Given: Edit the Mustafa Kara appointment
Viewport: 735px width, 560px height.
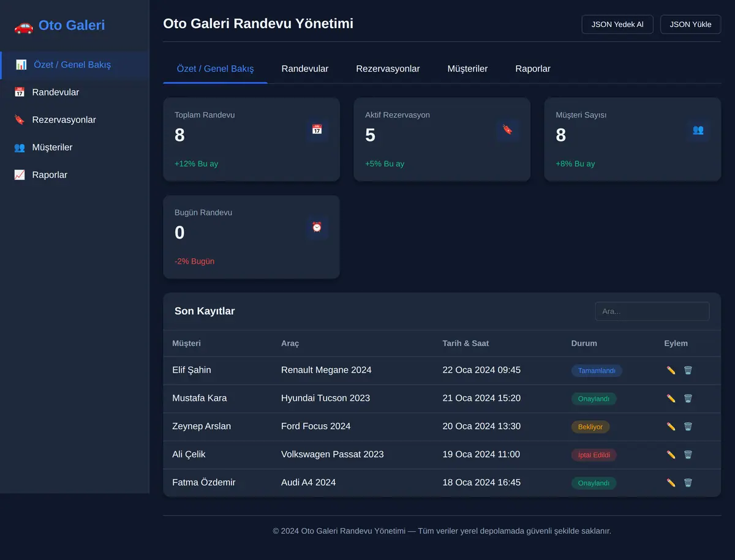Looking at the screenshot, I should [671, 398].
